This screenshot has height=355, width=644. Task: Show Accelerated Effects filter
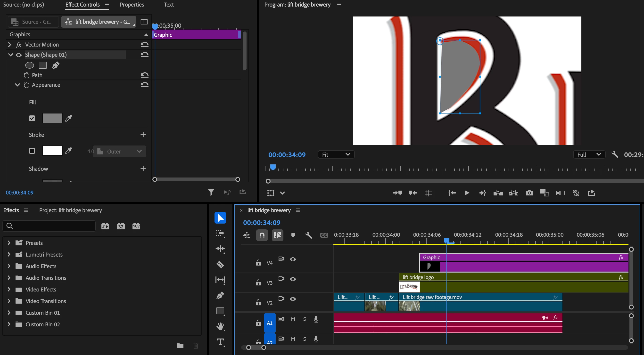point(105,226)
